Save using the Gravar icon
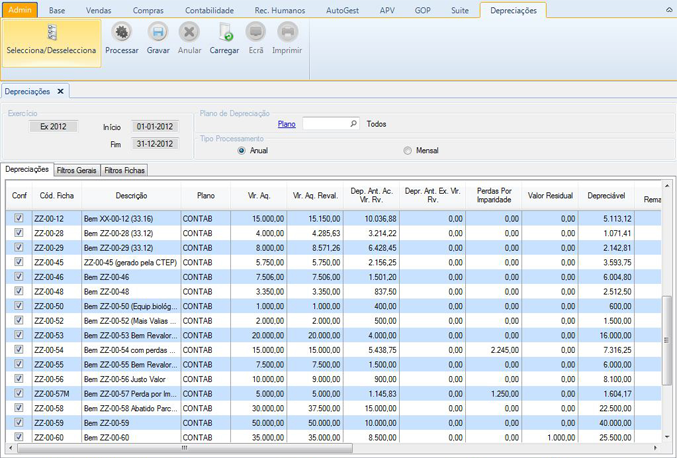The height and width of the screenshot is (458, 677). click(x=158, y=33)
